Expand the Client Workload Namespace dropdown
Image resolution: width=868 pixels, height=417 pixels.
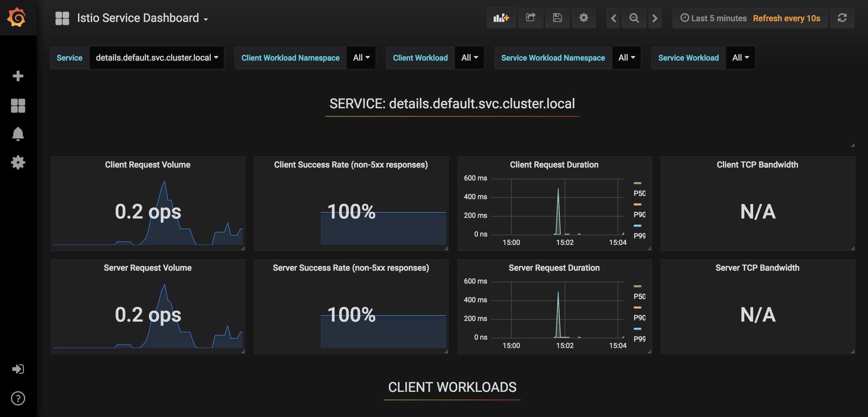coord(361,57)
